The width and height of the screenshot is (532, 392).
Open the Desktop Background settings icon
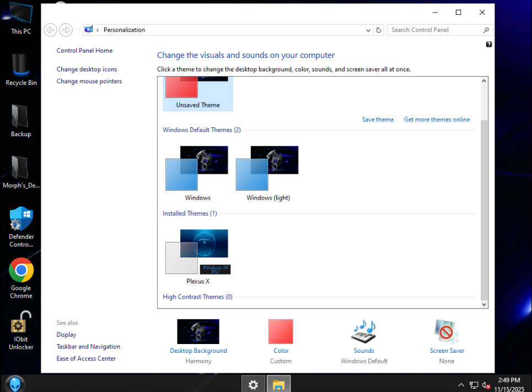(x=198, y=332)
